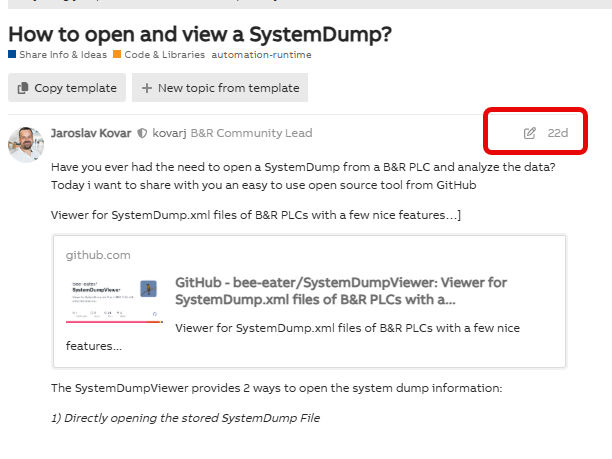612x459 pixels.
Task: Click the bee-eater avatar in GitHub preview
Action: pyautogui.click(x=149, y=288)
